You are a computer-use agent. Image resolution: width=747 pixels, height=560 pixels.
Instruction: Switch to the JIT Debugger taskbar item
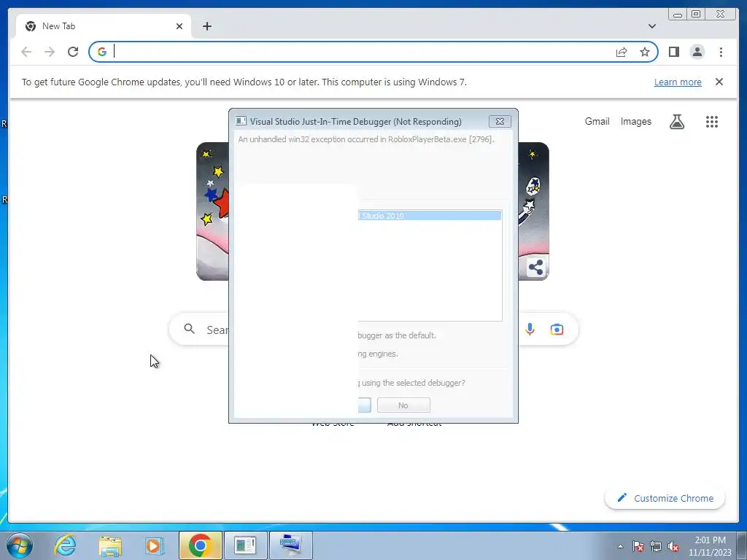pyautogui.click(x=245, y=545)
